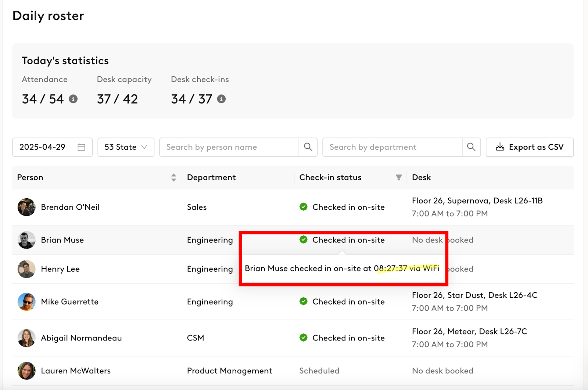Expand the 53 State location dropdown

[126, 147]
